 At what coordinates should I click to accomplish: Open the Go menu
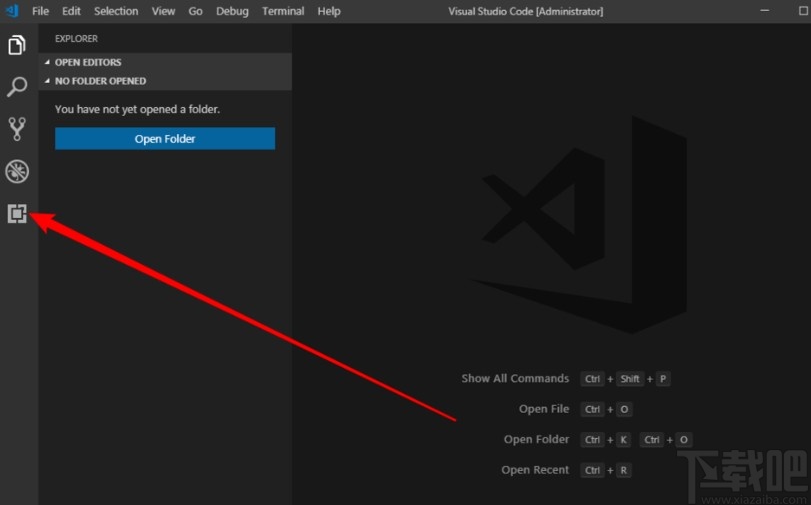[x=196, y=11]
